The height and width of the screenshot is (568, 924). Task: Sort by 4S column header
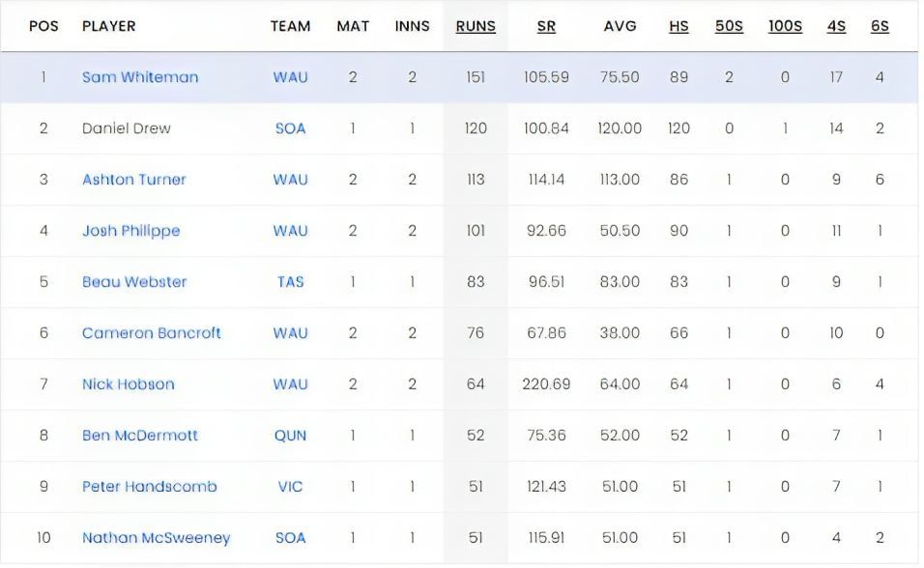(836, 26)
